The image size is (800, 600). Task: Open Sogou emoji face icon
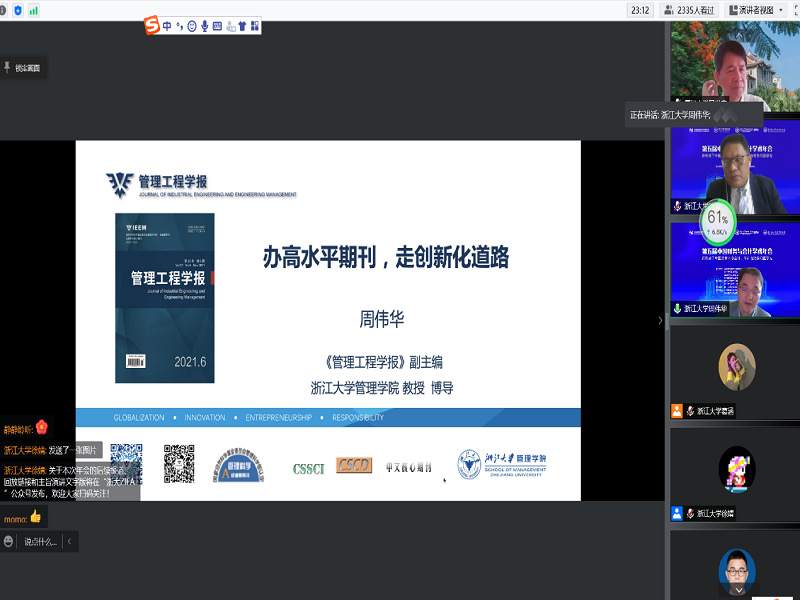tap(192, 27)
